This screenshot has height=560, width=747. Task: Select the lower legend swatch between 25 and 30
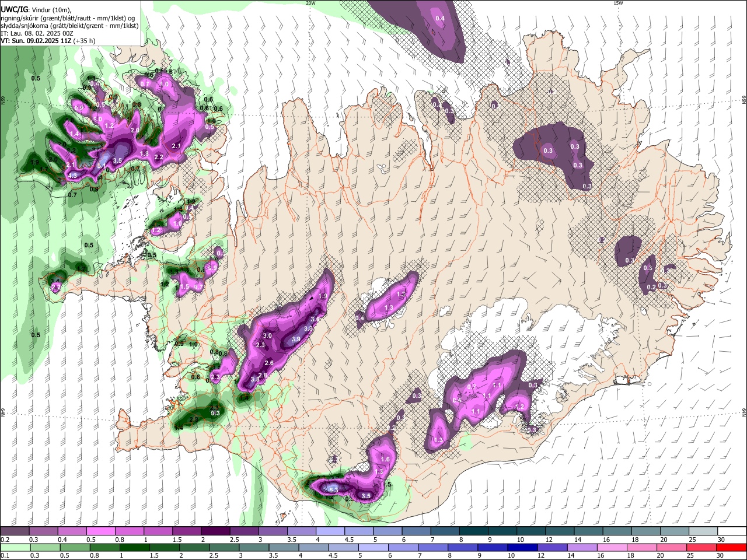(x=701, y=547)
